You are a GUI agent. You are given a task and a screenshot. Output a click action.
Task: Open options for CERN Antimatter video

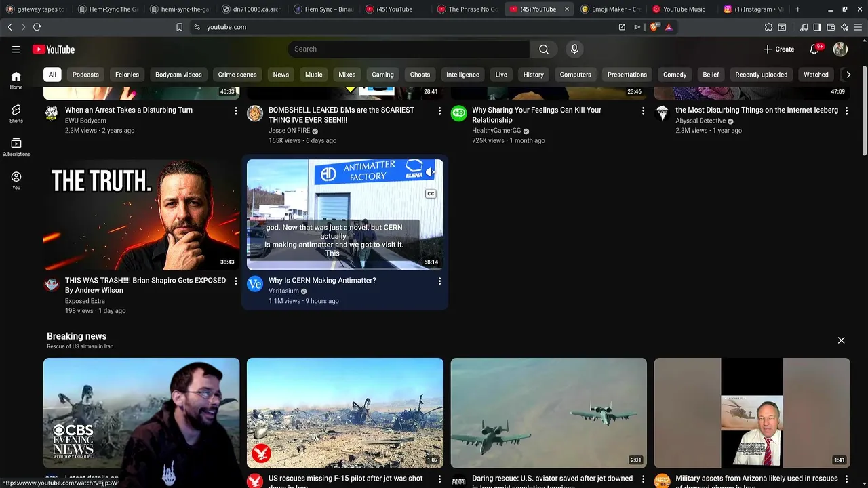coord(439,281)
